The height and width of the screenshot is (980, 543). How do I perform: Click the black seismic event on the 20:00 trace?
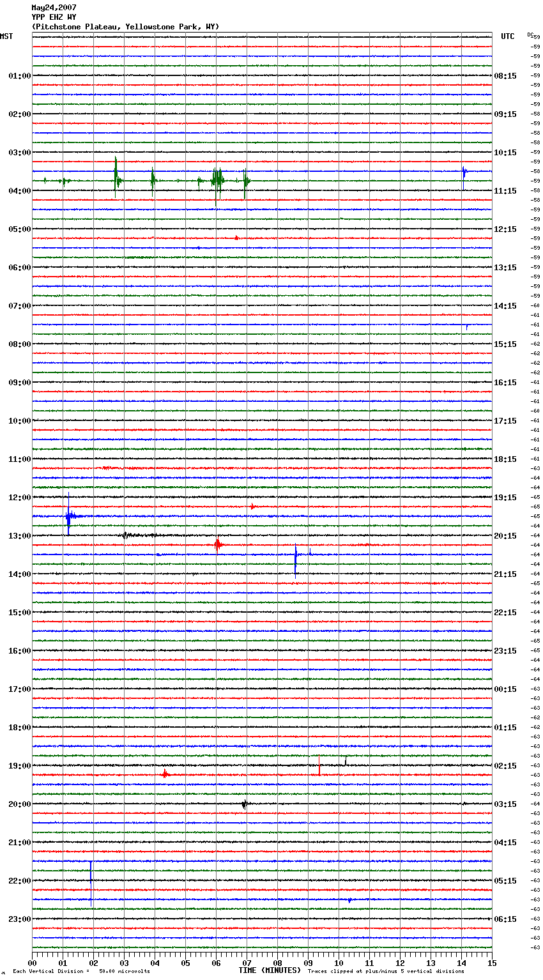[x=244, y=804]
